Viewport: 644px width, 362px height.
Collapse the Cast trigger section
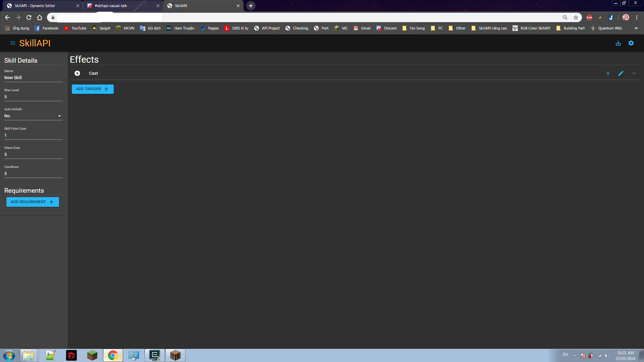point(634,73)
